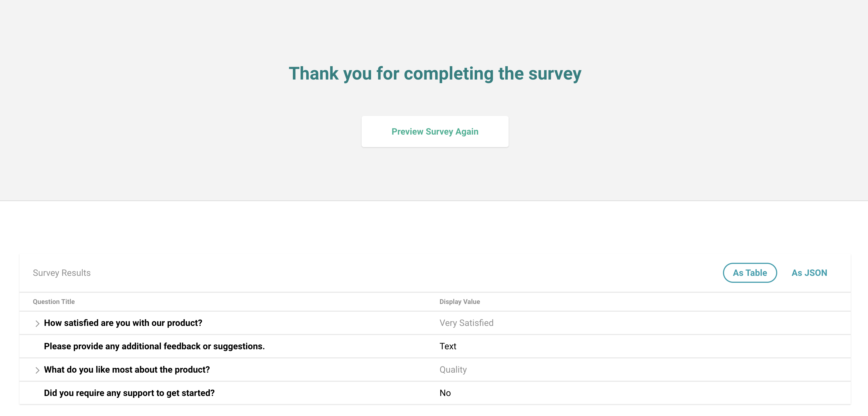The image size is (868, 416).
Task: Click the Preview Survey Again button
Action: (x=435, y=132)
